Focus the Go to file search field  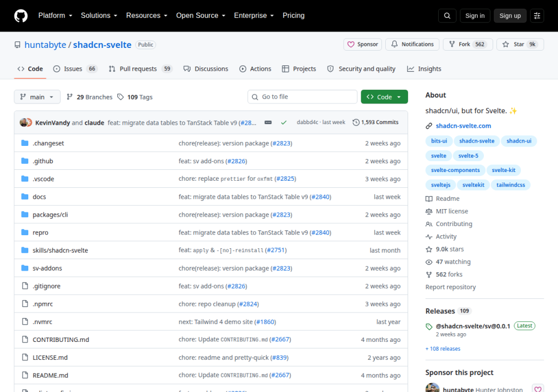pos(302,97)
